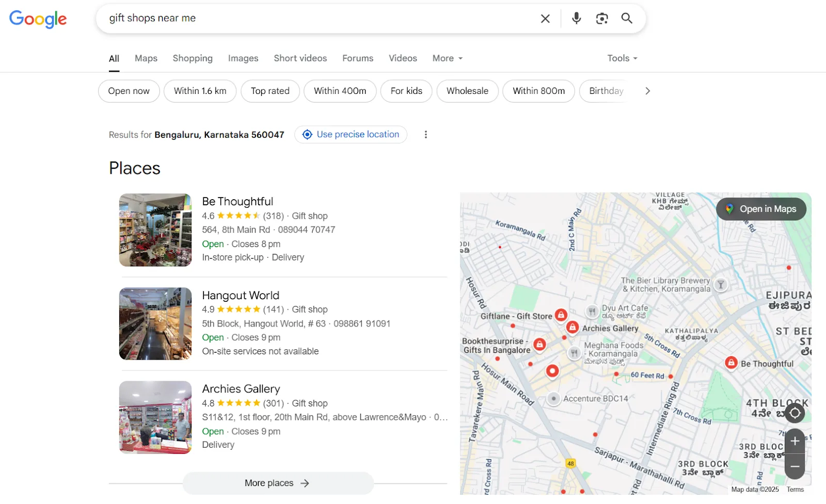Screen dimensions: 826x504
Task: Click the magnifying glass search icon
Action: coord(627,19)
